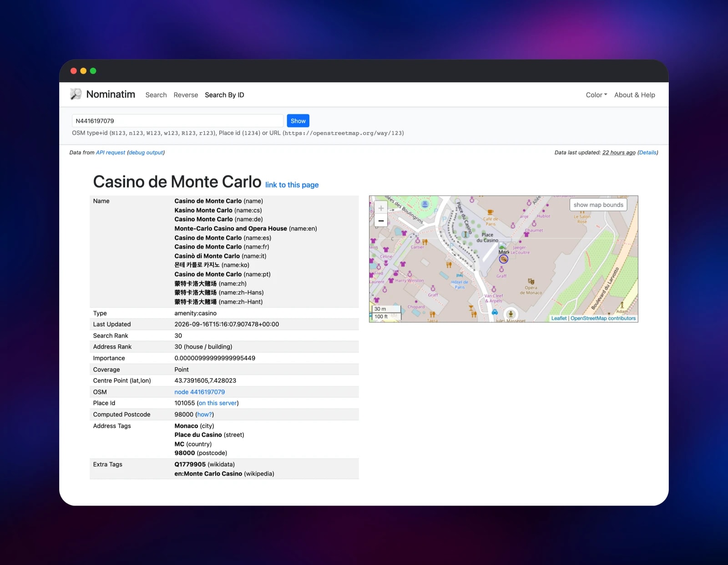Click the Monte-Carlo Casino and Opera House name
Image resolution: width=728 pixels, height=565 pixels.
click(231, 229)
